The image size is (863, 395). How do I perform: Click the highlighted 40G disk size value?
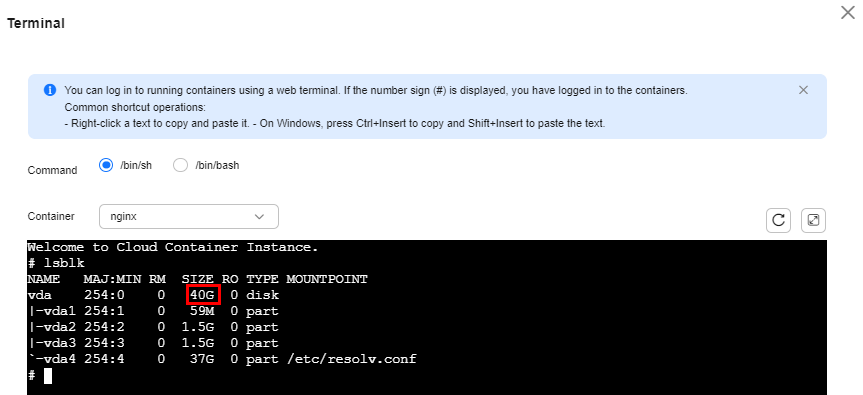203,295
